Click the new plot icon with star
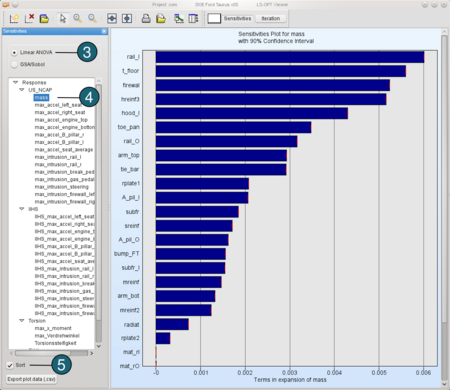 [14, 18]
